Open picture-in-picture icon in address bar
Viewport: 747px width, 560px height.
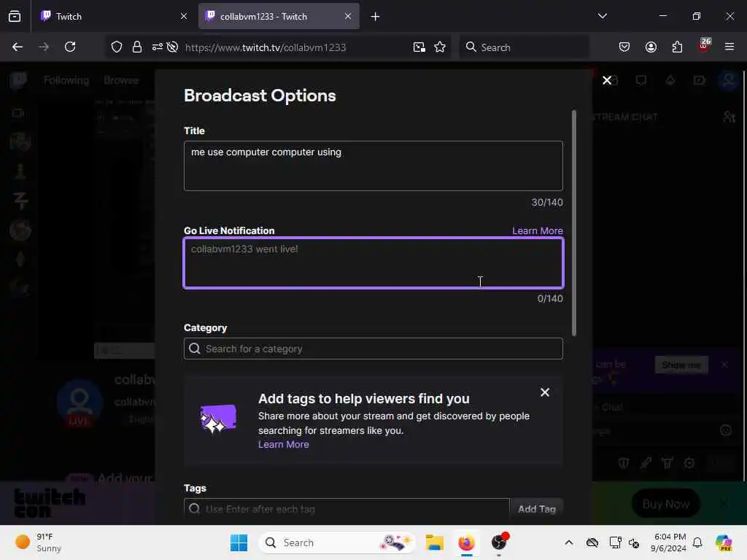(x=419, y=47)
